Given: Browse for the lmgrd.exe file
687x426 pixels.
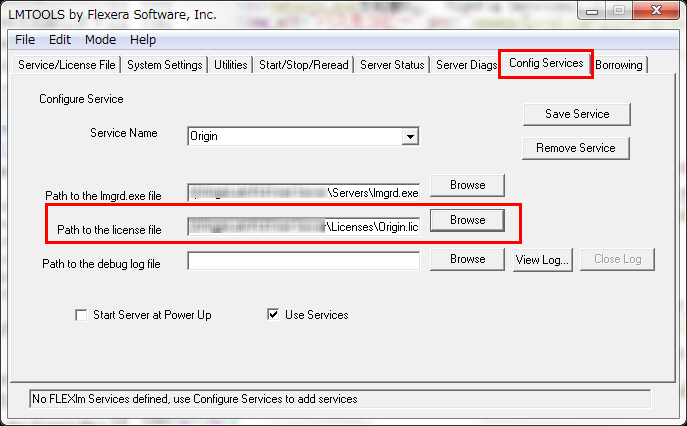Looking at the screenshot, I should pyautogui.click(x=467, y=185).
